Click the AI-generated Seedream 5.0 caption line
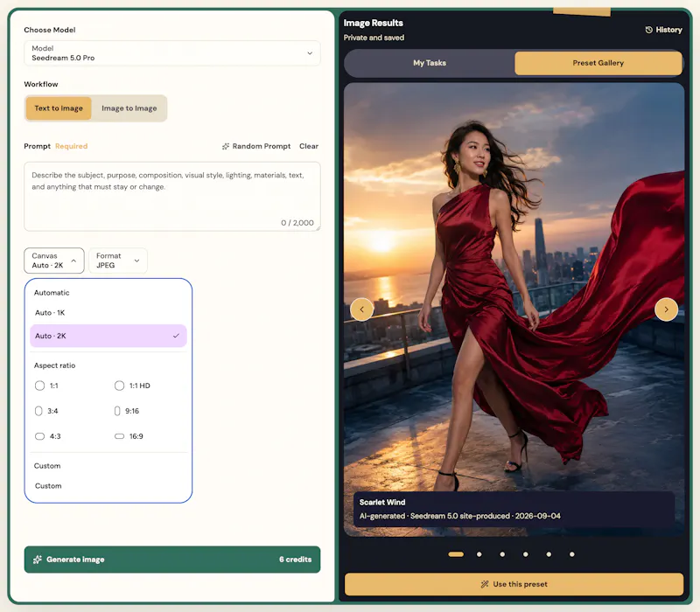This screenshot has width=700, height=612. click(x=460, y=516)
